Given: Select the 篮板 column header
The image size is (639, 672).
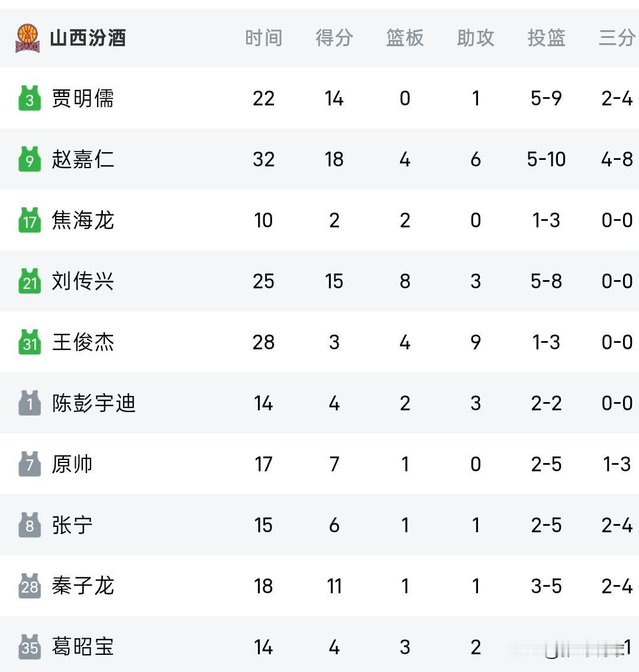Looking at the screenshot, I should (x=405, y=38).
